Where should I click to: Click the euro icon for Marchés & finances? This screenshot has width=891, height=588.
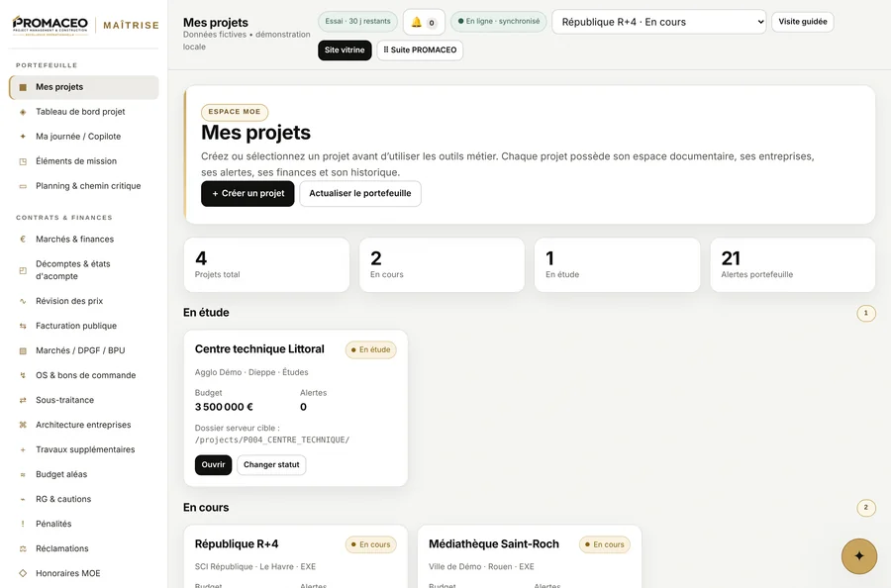[23, 240]
